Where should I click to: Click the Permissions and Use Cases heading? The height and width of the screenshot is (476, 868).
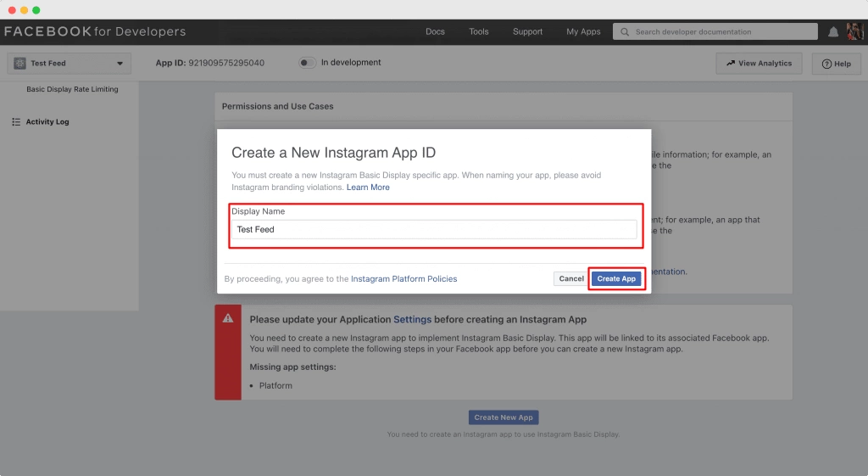(x=278, y=106)
